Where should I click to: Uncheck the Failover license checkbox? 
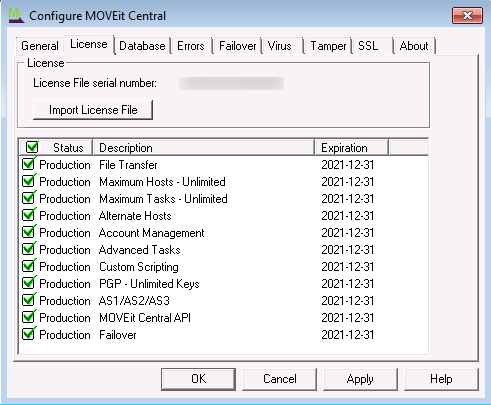(28, 334)
